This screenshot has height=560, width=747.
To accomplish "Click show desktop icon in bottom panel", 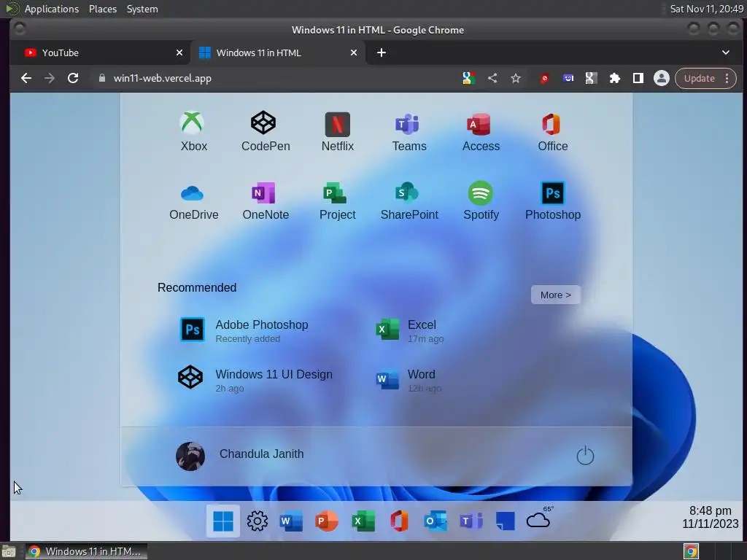I will (x=9, y=551).
